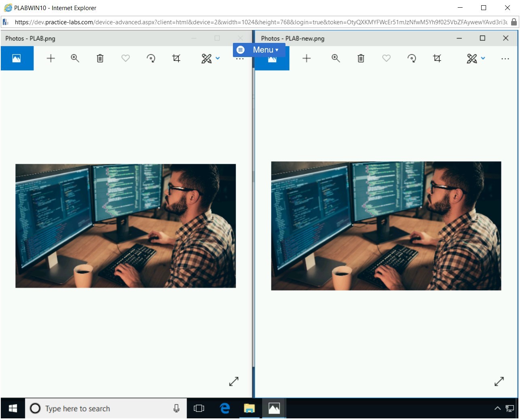Click the add to creation plus icon in PLAB.png window
This screenshot has width=520, height=420.
[x=51, y=59]
